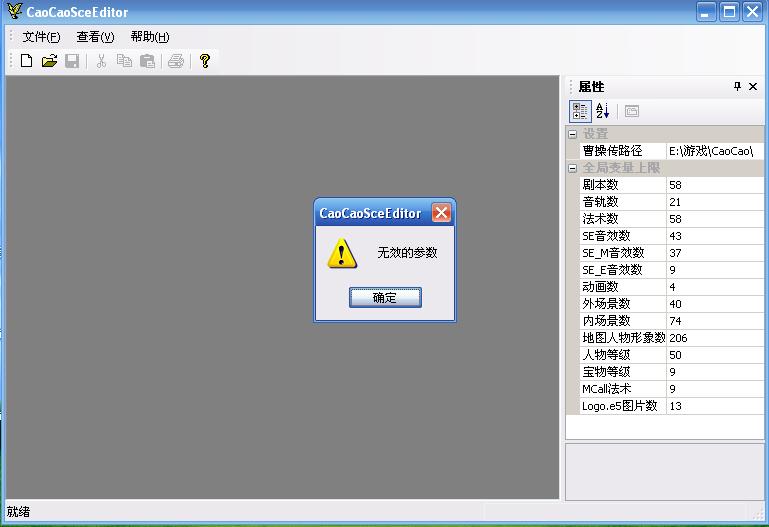
Task: Select the SE_E音效数 property row
Action: point(671,270)
